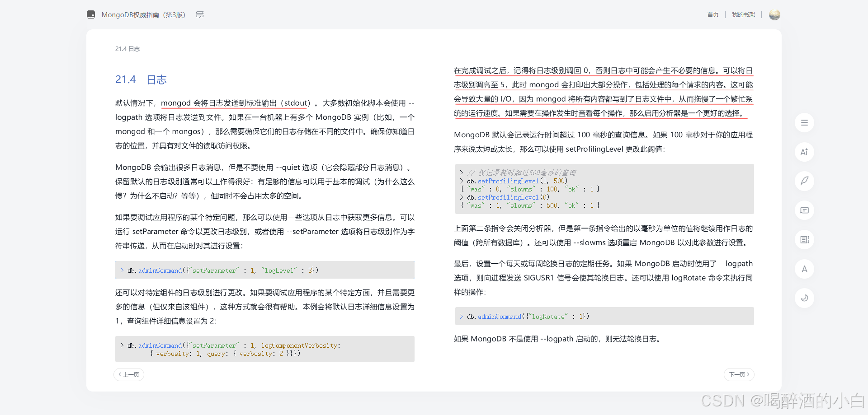Open the comments bubble sidebar icon

pyautogui.click(x=804, y=210)
